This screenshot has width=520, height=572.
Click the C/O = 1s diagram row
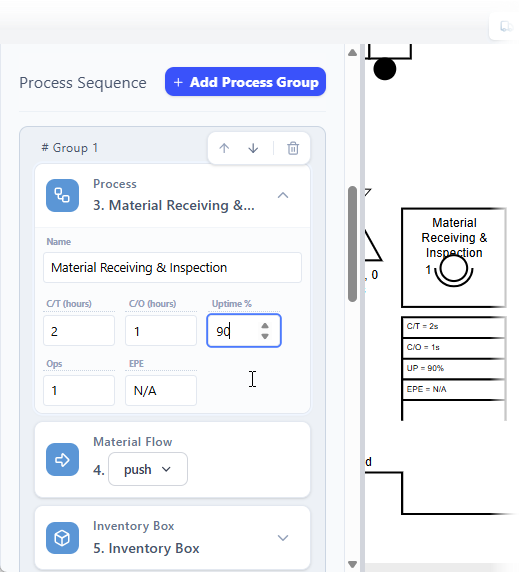pyautogui.click(x=454, y=348)
